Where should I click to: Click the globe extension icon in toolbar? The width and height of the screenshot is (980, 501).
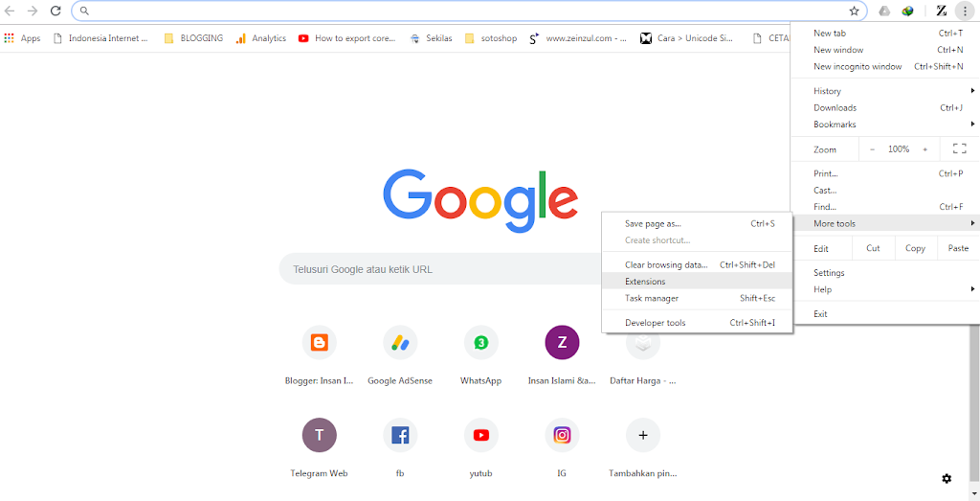pyautogui.click(x=907, y=11)
